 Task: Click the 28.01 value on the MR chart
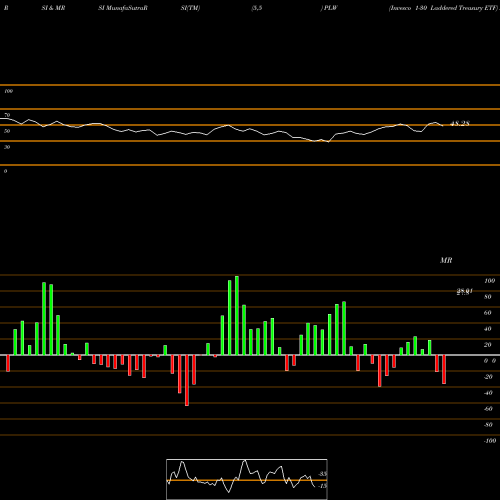(x=465, y=292)
